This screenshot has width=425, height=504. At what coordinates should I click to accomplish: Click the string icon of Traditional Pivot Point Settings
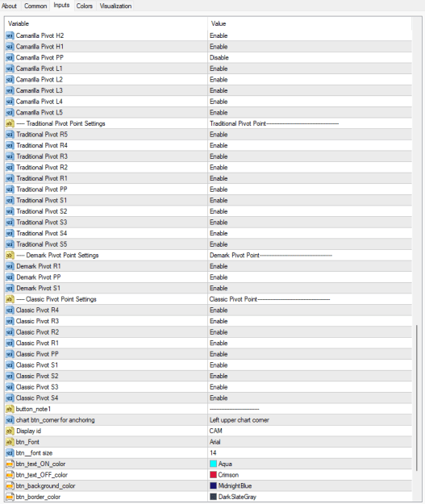click(x=10, y=123)
